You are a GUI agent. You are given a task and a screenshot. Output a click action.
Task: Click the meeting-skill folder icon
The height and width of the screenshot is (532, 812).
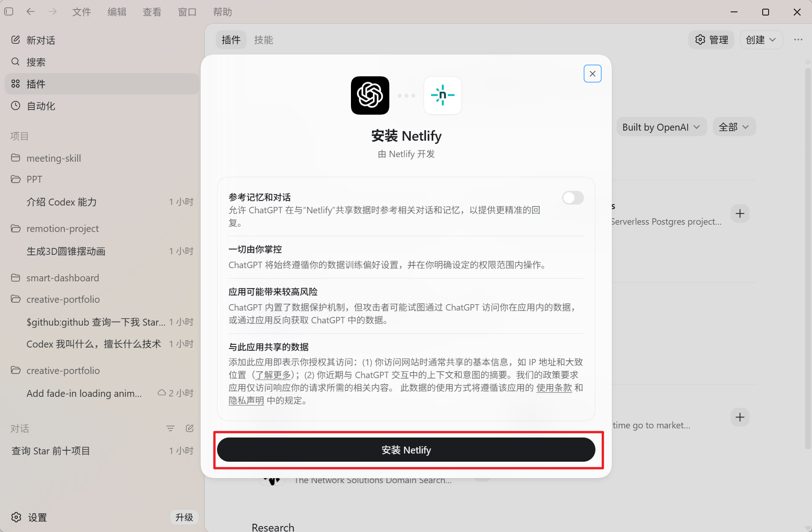tap(16, 158)
